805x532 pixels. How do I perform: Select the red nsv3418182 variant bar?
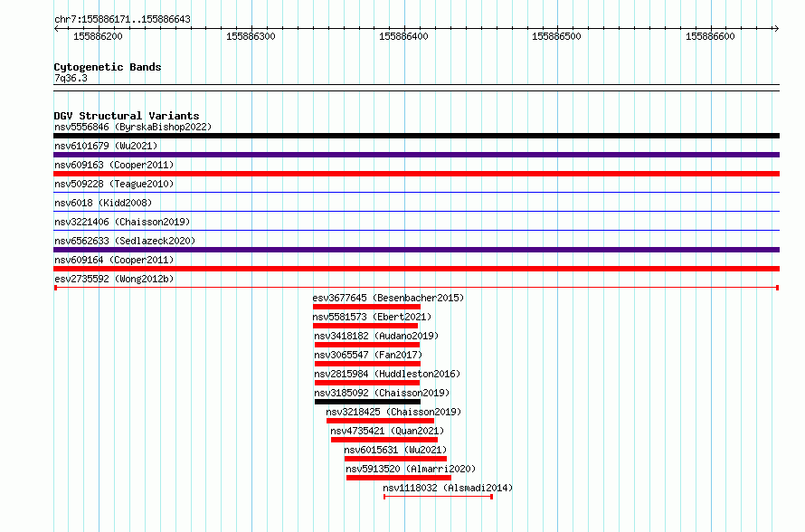click(x=367, y=345)
